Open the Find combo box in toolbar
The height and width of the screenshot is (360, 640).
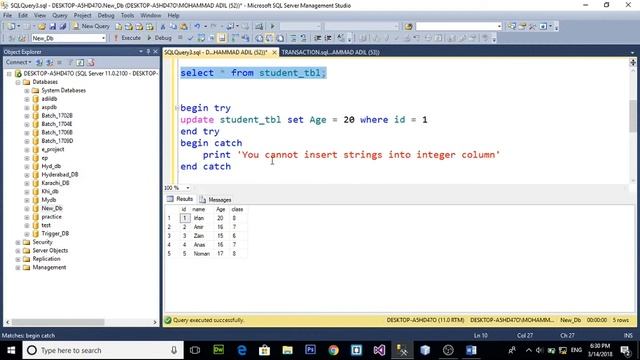click(459, 27)
